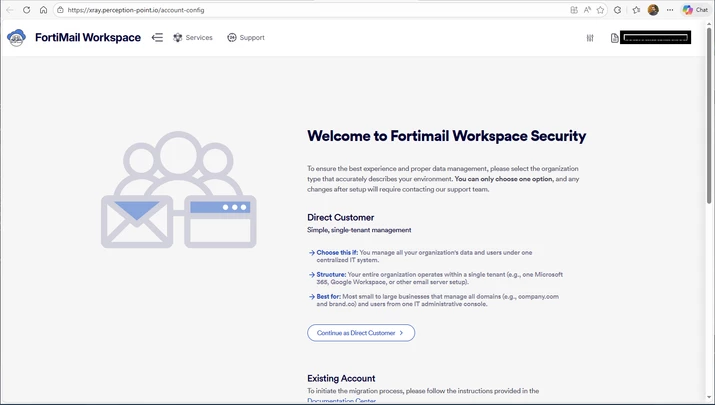Viewport: 715px width, 405px height.
Task: Open the settings sliders icon
Action: (590, 38)
